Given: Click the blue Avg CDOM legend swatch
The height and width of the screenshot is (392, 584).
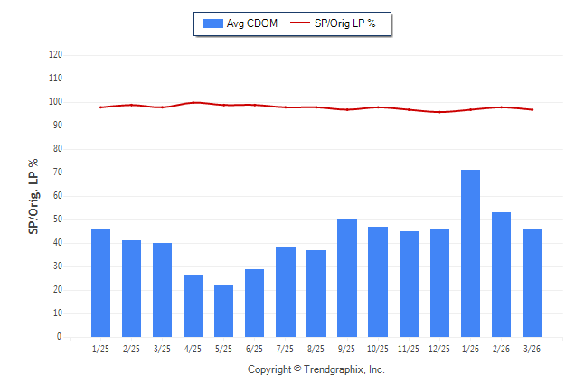Looking at the screenshot, I should [x=212, y=23].
